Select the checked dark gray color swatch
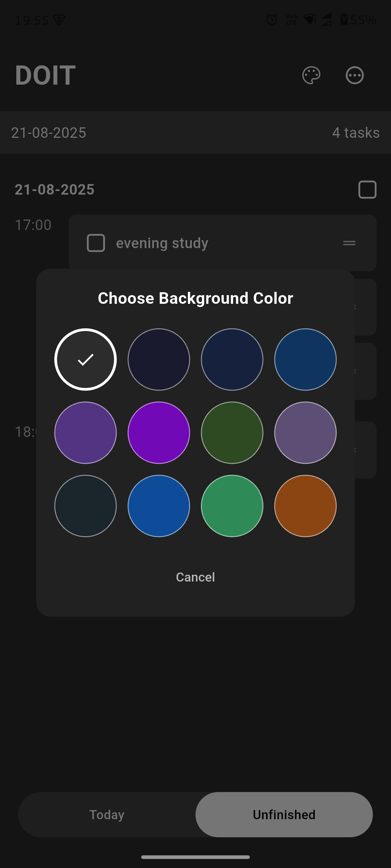Image resolution: width=391 pixels, height=868 pixels. pos(85,359)
